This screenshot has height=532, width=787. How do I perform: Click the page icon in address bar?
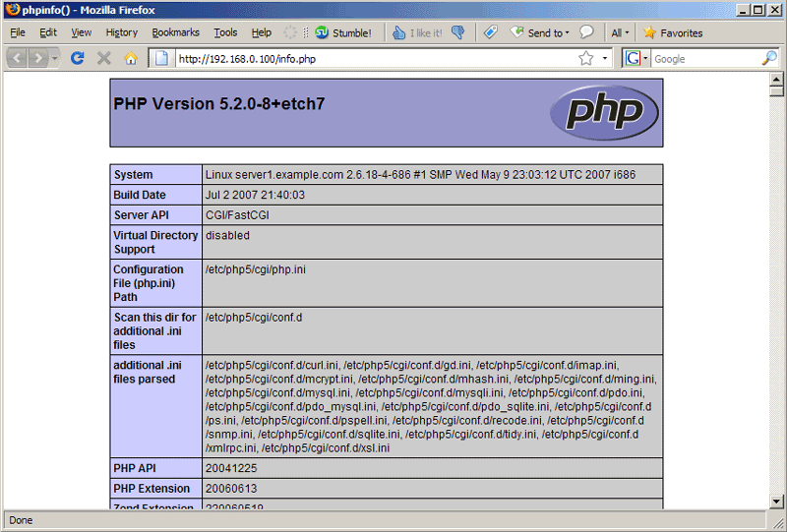point(161,59)
